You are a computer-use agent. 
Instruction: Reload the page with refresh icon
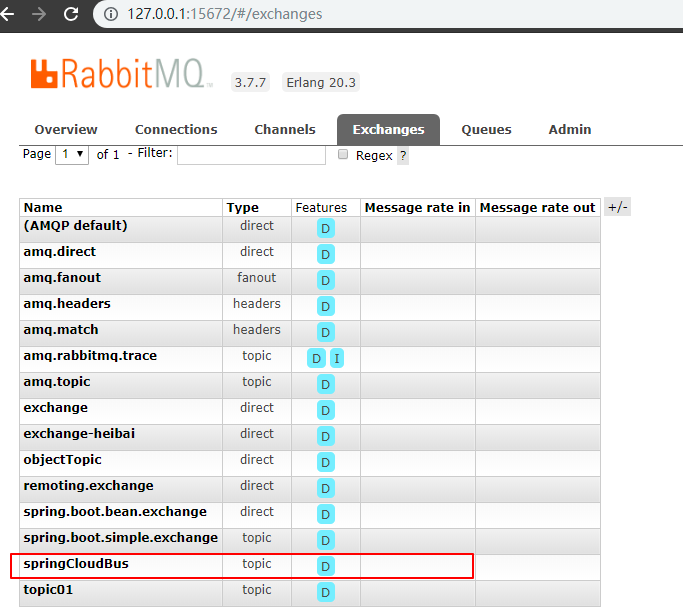(71, 14)
